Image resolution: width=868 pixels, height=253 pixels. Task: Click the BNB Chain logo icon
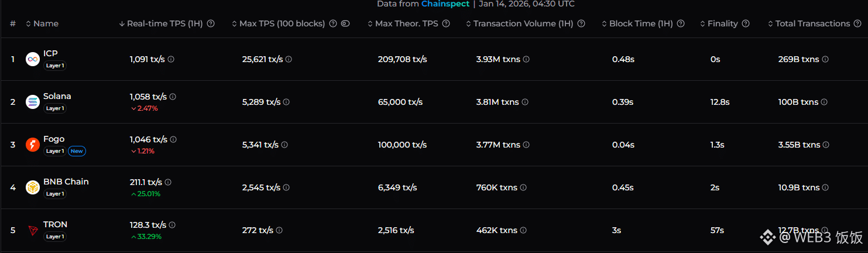tap(33, 187)
